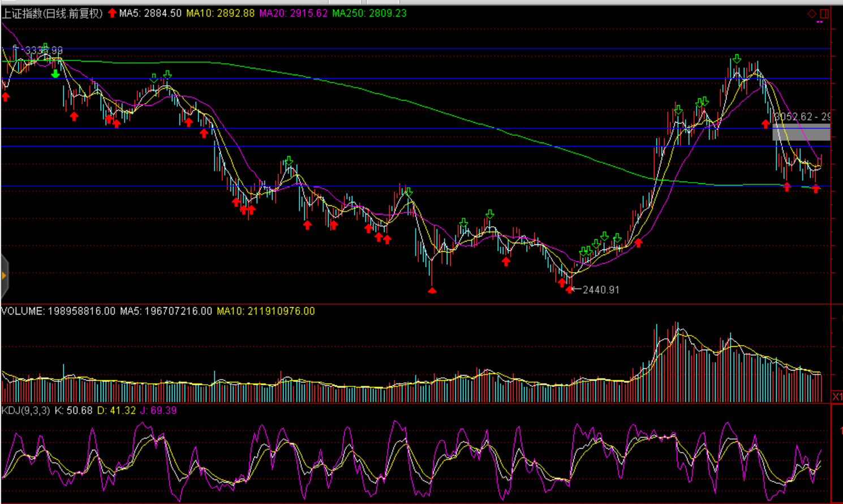This screenshot has width=843, height=504.
Task: Click the red diamond icon at top right
Action: (812, 14)
